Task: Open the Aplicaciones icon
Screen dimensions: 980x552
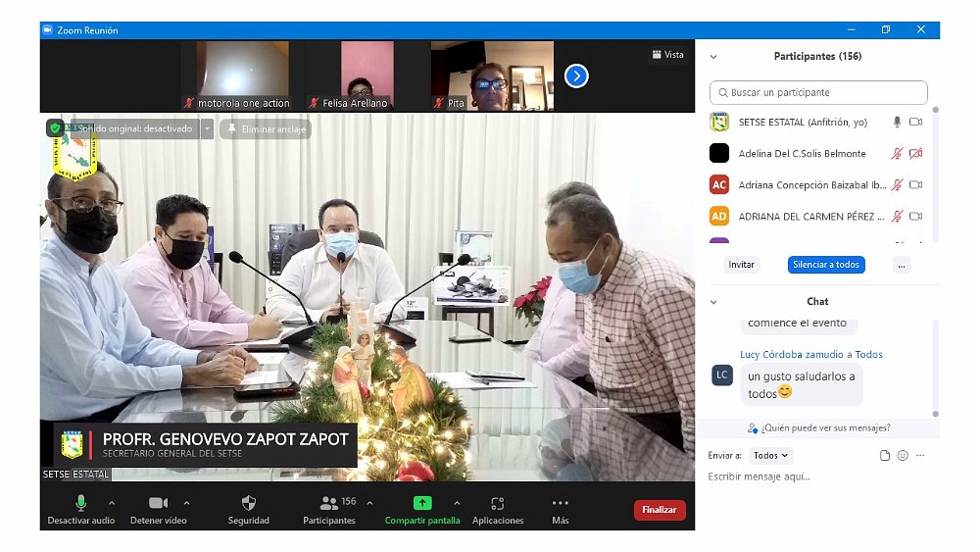Action: (x=497, y=503)
